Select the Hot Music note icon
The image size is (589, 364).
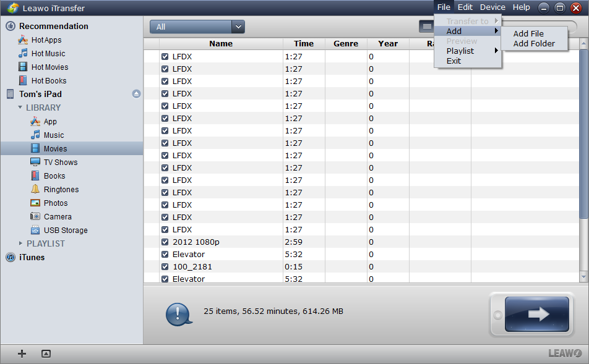23,53
